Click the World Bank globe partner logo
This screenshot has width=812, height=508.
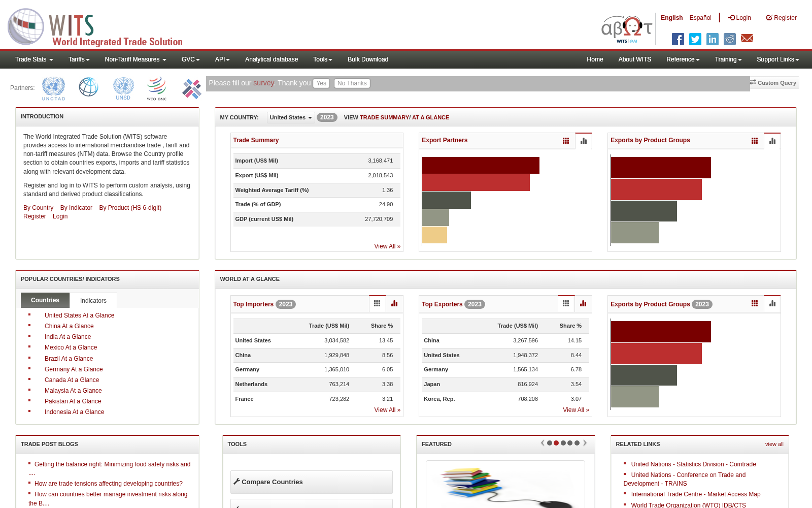(x=88, y=87)
